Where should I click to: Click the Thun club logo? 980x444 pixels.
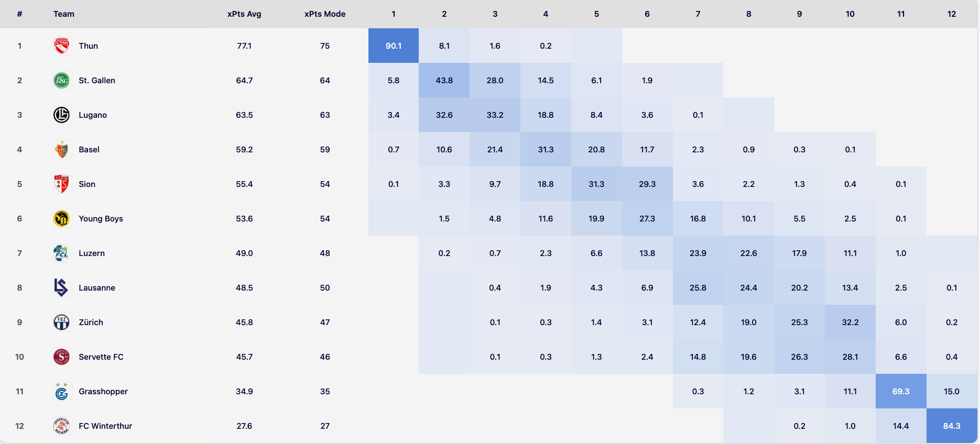tap(62, 46)
